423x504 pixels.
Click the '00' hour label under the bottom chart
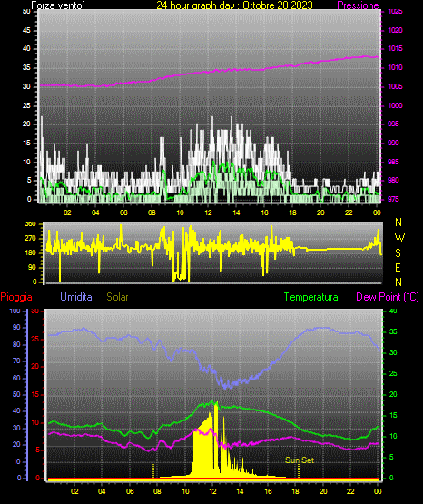click(378, 491)
